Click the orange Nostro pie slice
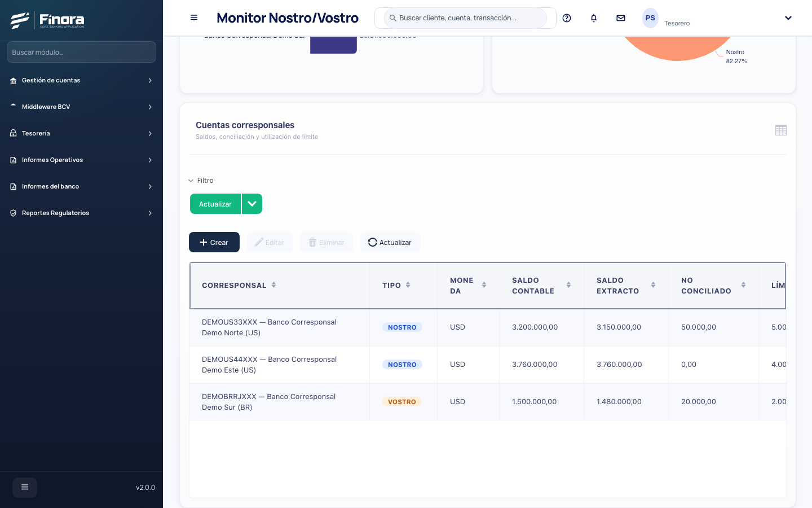Image resolution: width=812 pixels, height=508 pixels. pos(677,48)
